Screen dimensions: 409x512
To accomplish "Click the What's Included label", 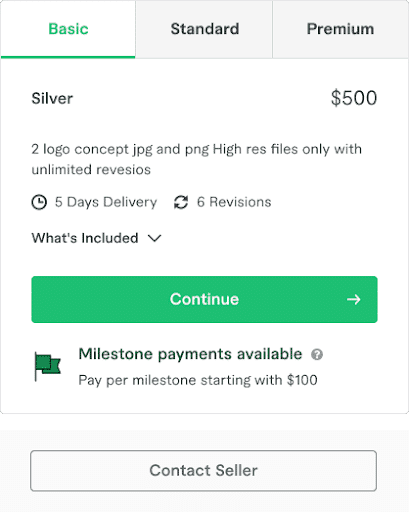I will [x=85, y=238].
